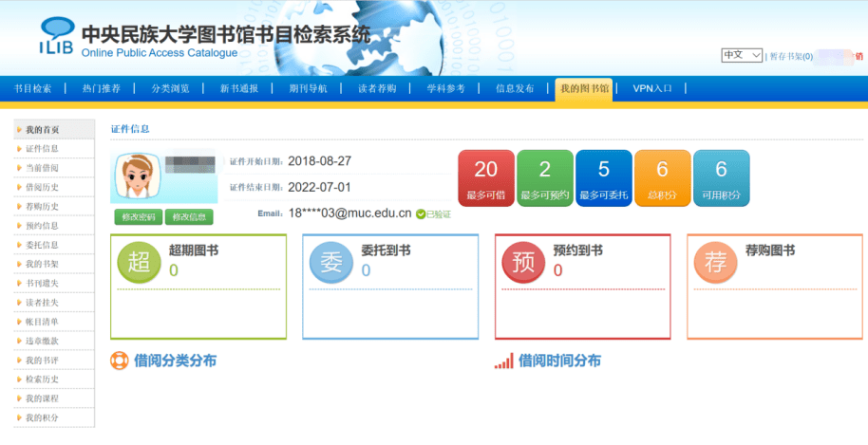Viewport: 868px width, 445px height.
Task: Click the green verified check icon
Action: pyautogui.click(x=421, y=213)
